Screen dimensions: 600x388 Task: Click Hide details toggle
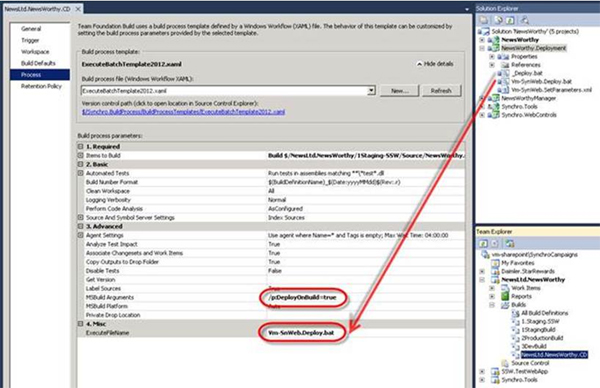pos(435,64)
